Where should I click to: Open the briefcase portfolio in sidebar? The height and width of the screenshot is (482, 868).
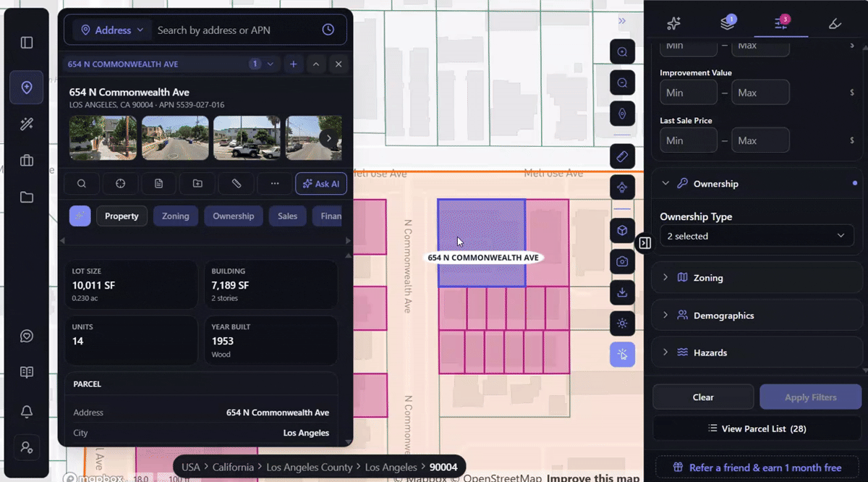tap(27, 161)
